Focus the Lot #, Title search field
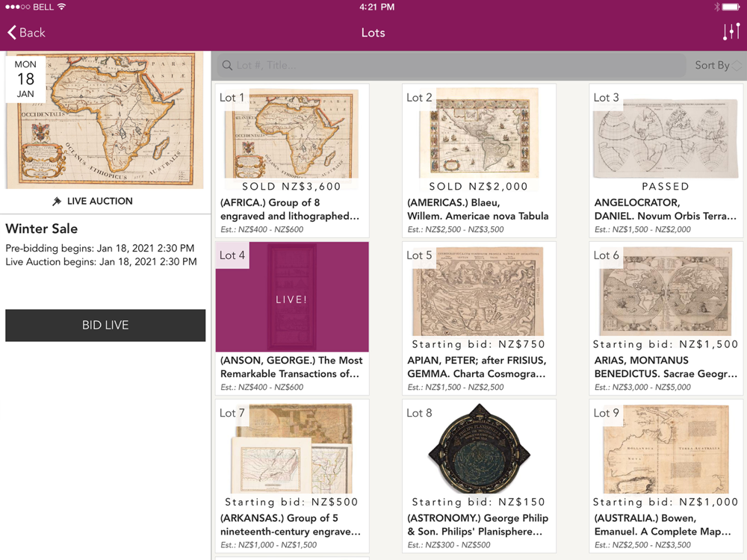The width and height of the screenshot is (747, 560). (x=450, y=65)
